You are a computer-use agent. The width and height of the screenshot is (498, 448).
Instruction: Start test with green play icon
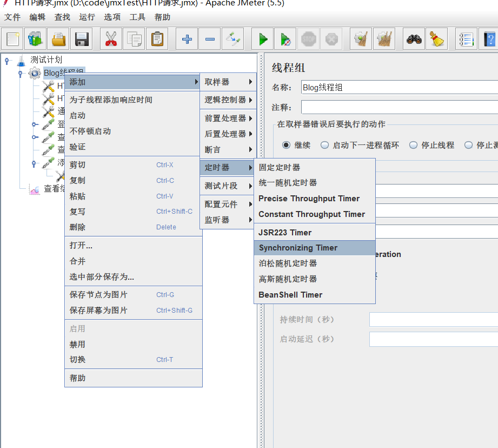pos(263,39)
